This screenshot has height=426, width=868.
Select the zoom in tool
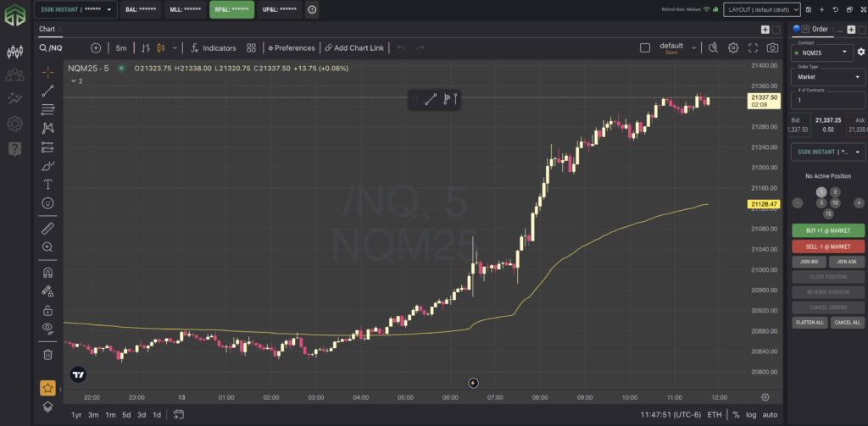(x=48, y=246)
